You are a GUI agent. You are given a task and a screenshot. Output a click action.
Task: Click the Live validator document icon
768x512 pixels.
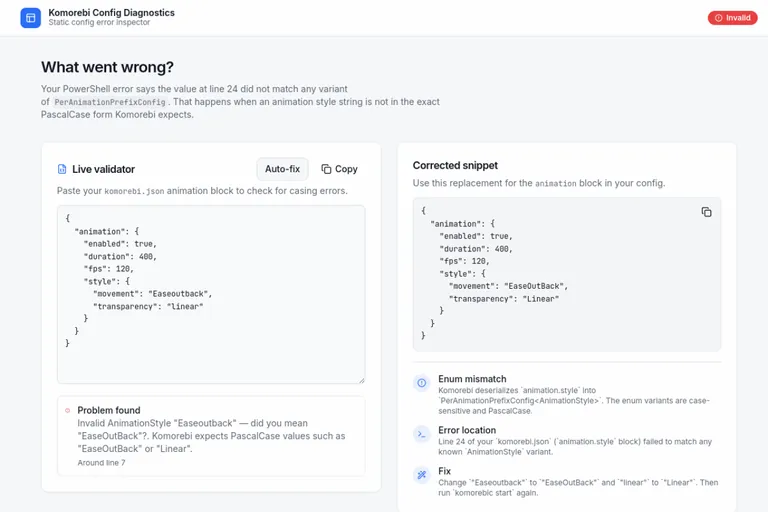[62, 169]
